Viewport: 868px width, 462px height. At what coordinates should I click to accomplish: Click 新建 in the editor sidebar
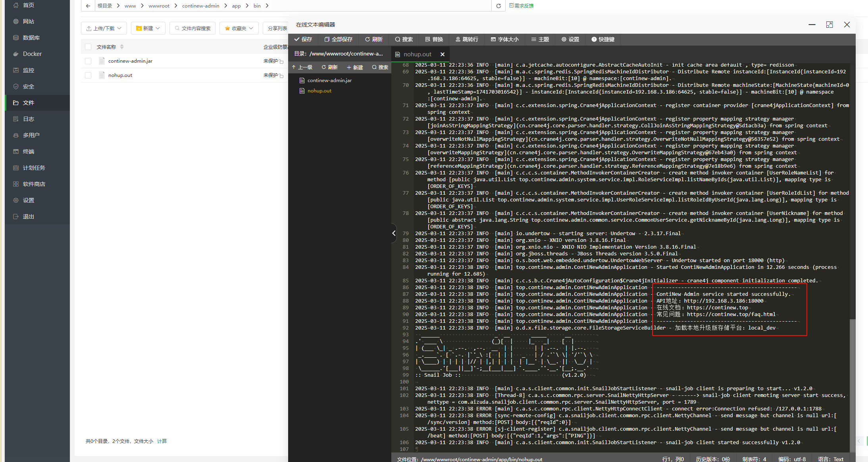pyautogui.click(x=355, y=67)
